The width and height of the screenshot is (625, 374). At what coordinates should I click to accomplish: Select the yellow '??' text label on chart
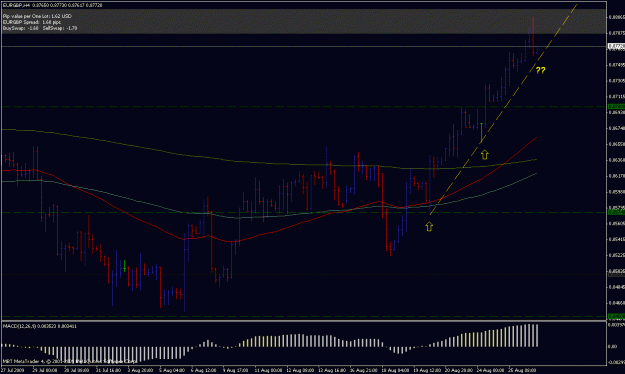coord(540,71)
